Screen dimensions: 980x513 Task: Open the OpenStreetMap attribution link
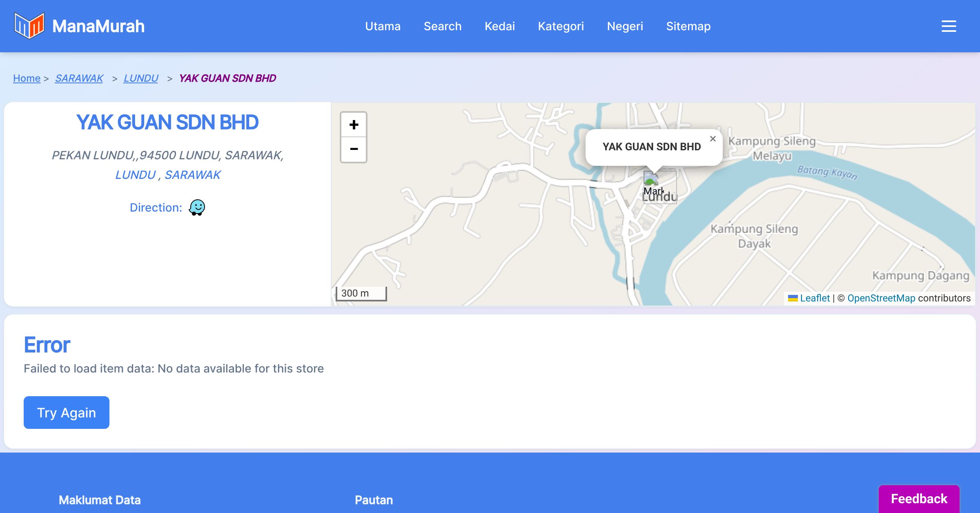[x=881, y=298]
